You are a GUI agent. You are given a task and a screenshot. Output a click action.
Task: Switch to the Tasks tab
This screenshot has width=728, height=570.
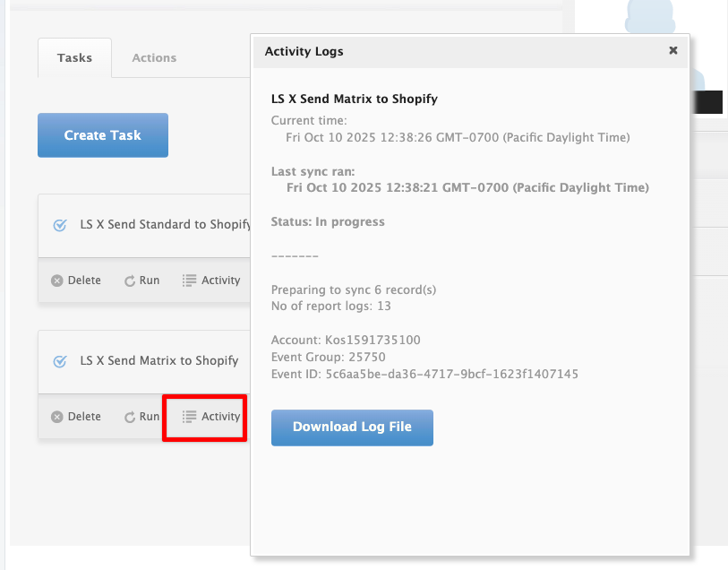point(74,58)
